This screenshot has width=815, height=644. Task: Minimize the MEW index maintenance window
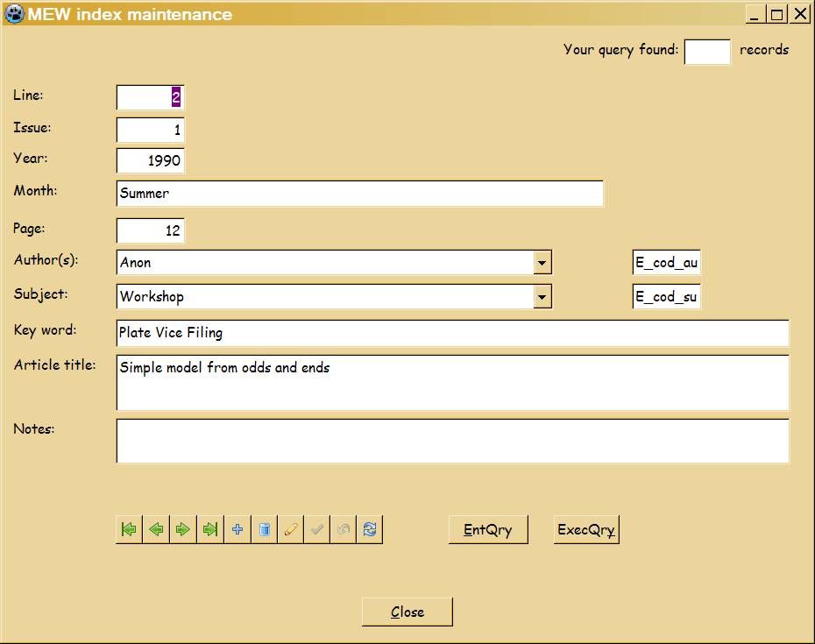click(x=755, y=14)
